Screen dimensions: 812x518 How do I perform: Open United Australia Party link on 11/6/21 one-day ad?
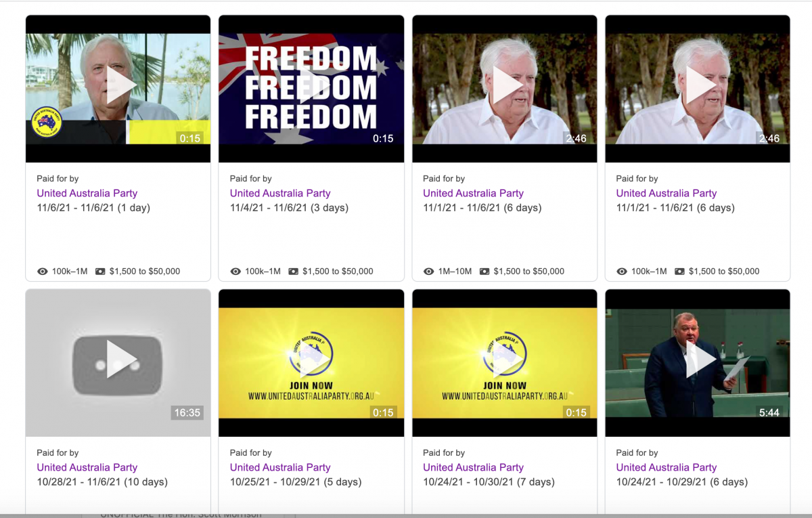coord(87,193)
